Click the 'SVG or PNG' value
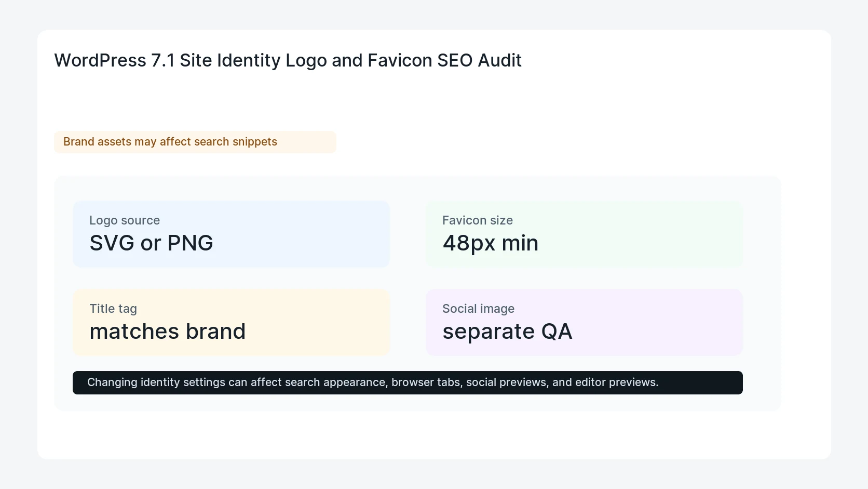 [x=151, y=243]
